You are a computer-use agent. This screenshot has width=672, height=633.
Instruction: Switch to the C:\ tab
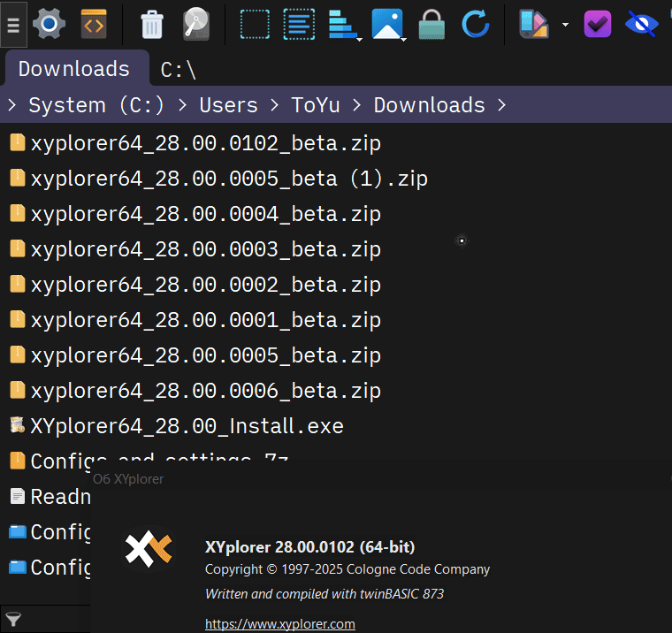tap(179, 70)
